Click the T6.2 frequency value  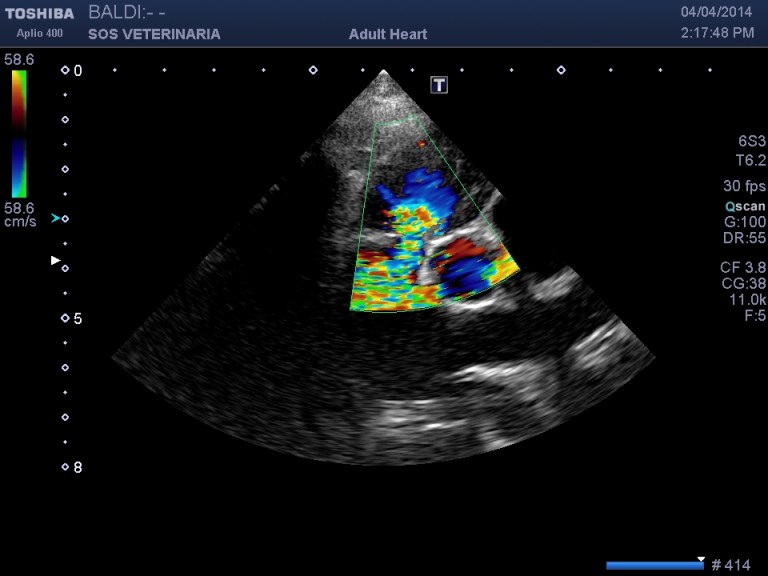pyautogui.click(x=750, y=160)
